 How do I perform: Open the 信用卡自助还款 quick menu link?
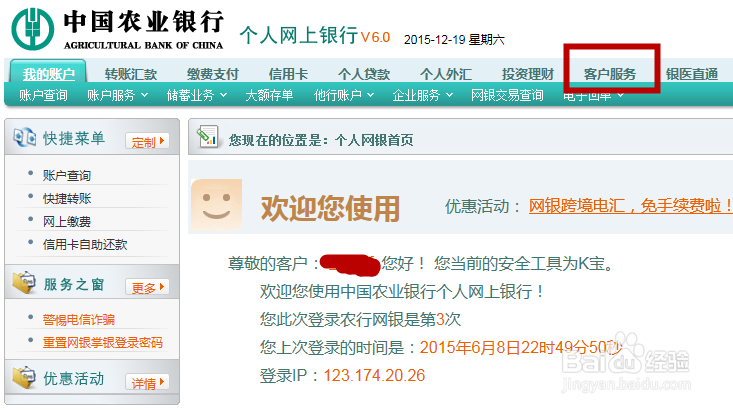tap(85, 244)
